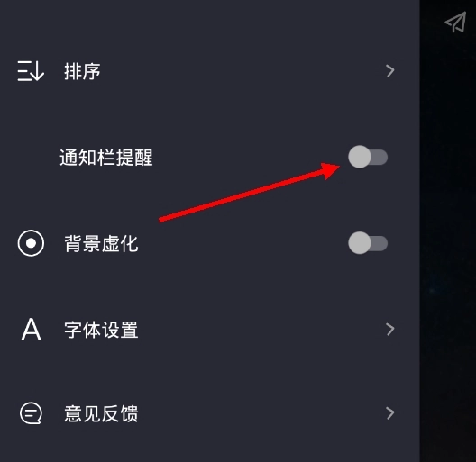The height and width of the screenshot is (462, 476).
Task: Click the paper plane send icon
Action: pos(455,22)
